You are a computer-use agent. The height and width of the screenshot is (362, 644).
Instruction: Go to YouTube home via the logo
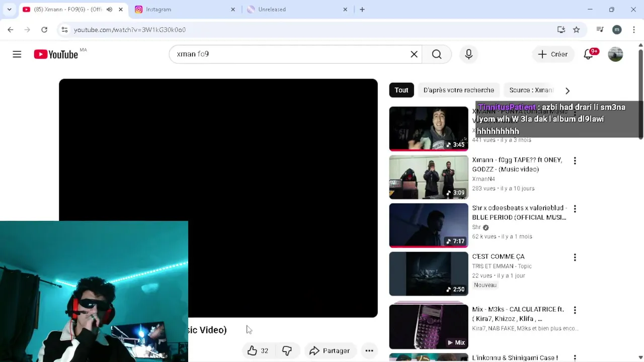56,54
